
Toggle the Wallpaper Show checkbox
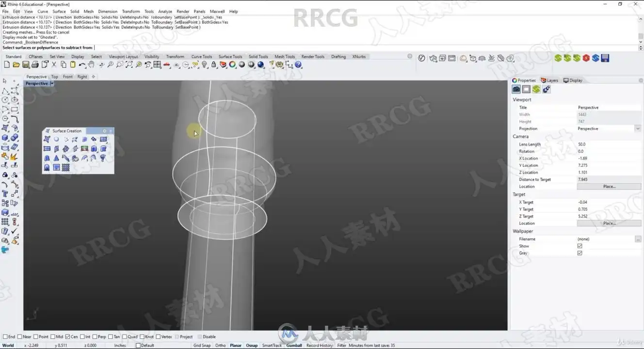580,246
